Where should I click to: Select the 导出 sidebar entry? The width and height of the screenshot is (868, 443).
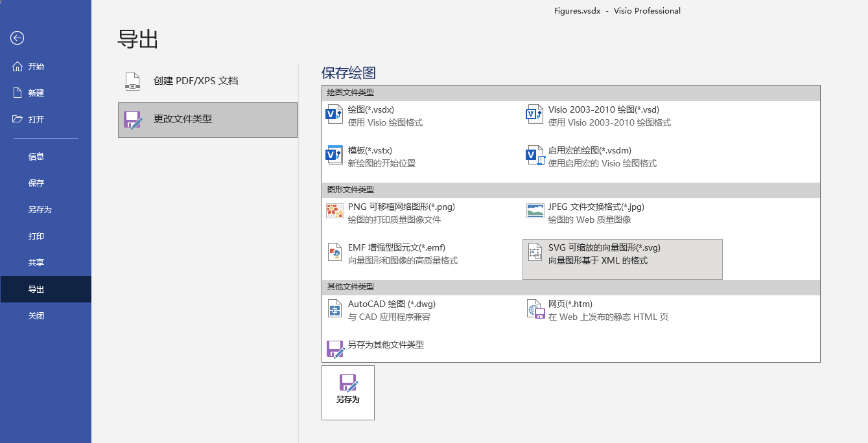tap(45, 289)
